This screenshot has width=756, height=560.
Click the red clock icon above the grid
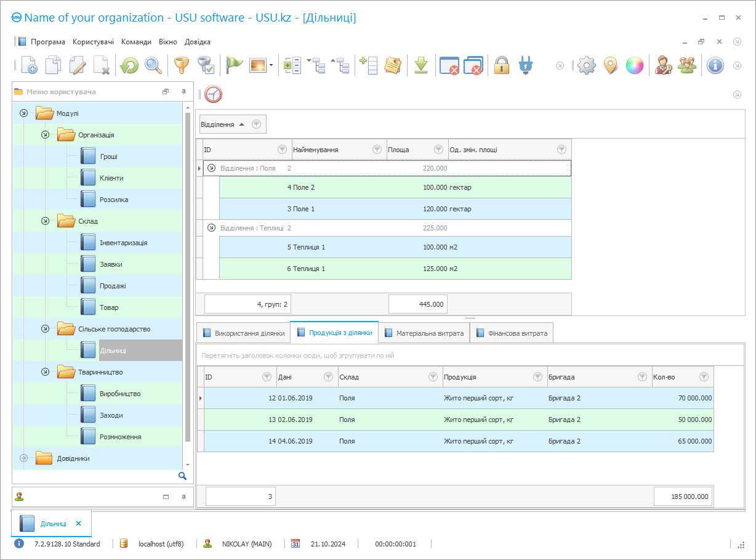213,94
